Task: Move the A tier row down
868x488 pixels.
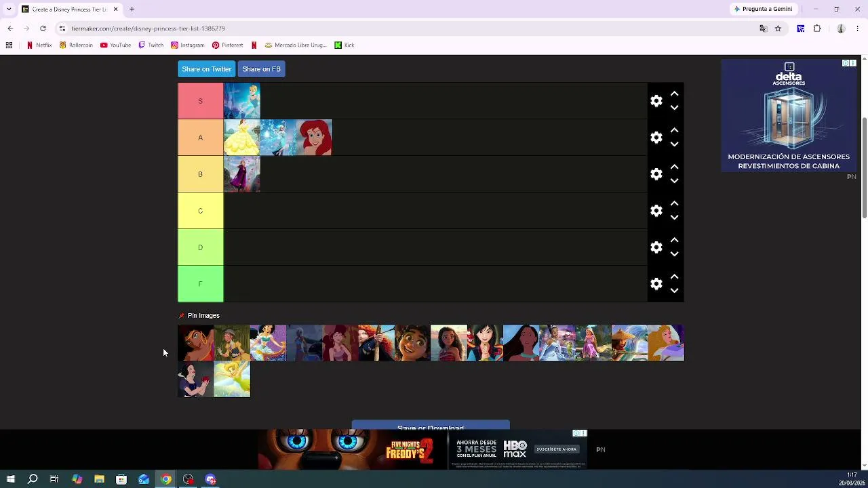Action: (x=674, y=144)
